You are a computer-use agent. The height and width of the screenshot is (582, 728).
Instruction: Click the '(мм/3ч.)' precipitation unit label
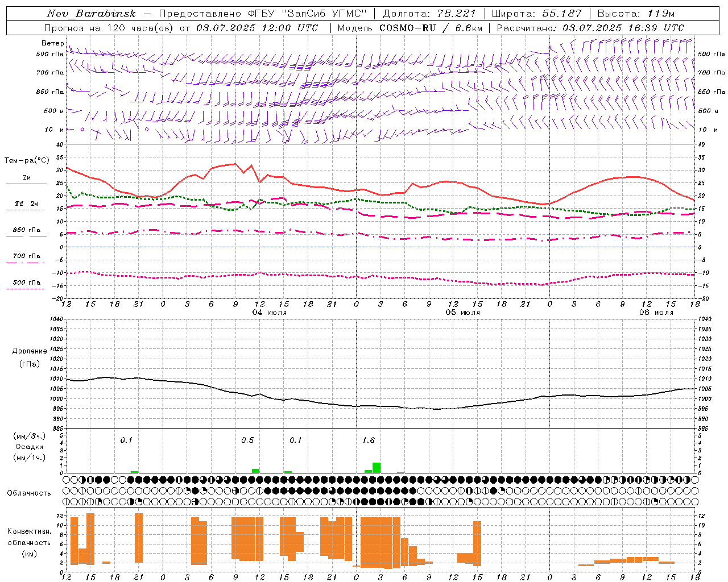pyautogui.click(x=30, y=436)
